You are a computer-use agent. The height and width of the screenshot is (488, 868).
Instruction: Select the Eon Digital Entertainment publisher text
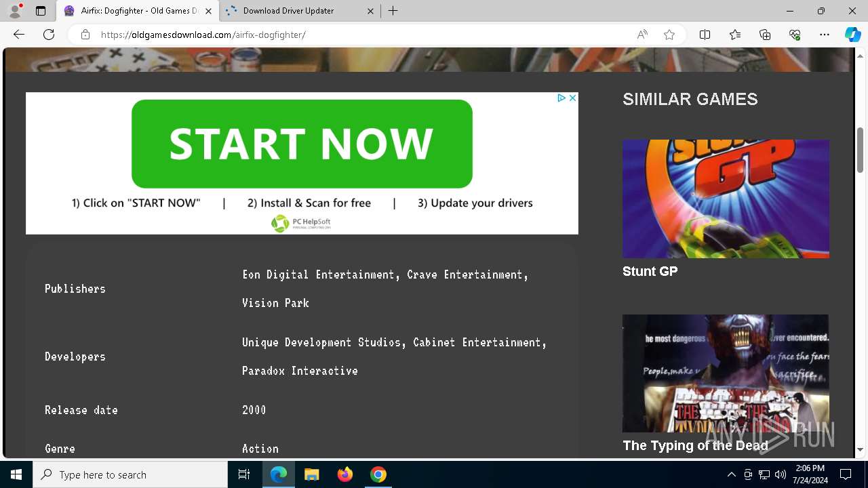point(319,274)
